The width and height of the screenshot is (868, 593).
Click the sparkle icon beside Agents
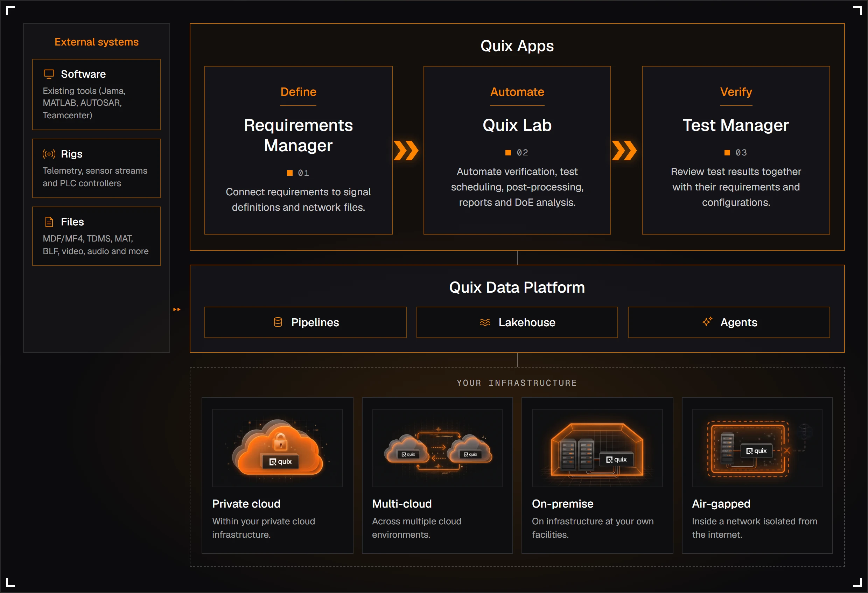click(707, 322)
